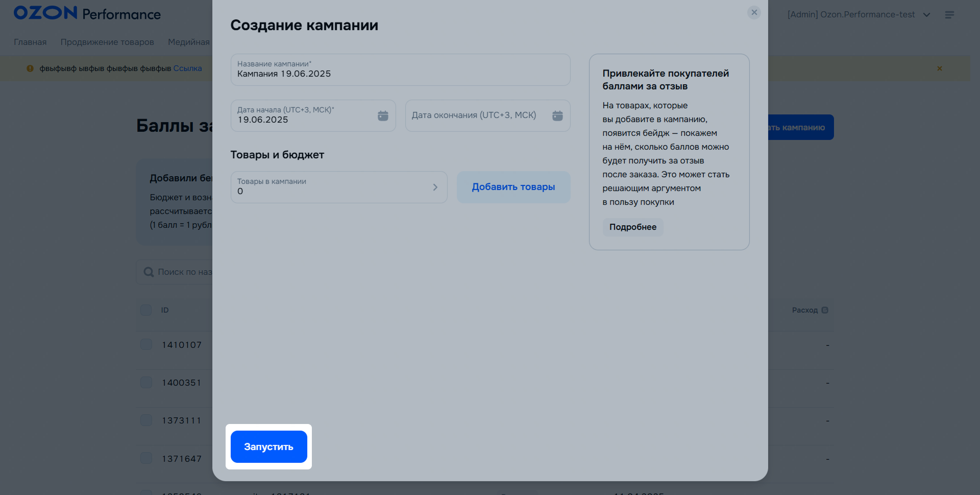Open the end date calendar icon

tap(557, 116)
